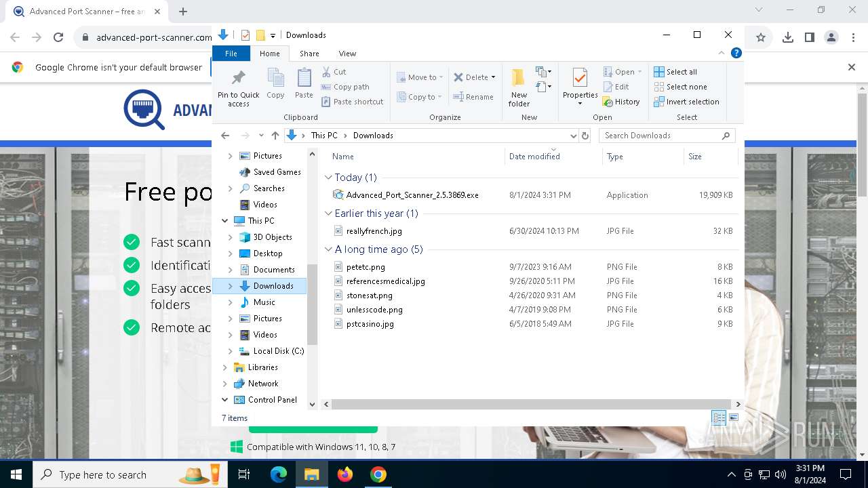868x488 pixels.
Task: Dismiss Chrome default browser notification
Action: click(852, 67)
